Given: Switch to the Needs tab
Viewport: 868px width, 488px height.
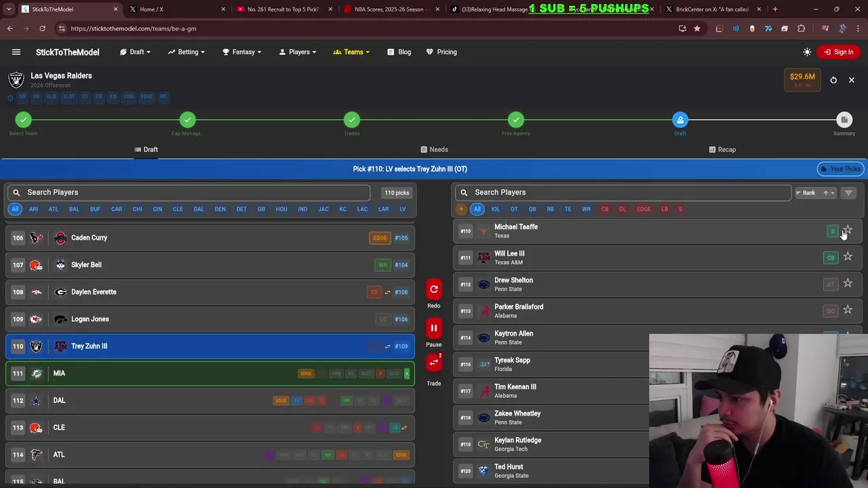Looking at the screenshot, I should click(x=434, y=150).
